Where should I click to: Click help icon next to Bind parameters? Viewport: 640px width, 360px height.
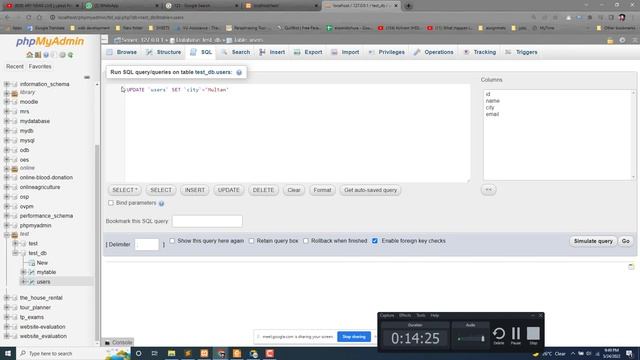click(x=161, y=203)
